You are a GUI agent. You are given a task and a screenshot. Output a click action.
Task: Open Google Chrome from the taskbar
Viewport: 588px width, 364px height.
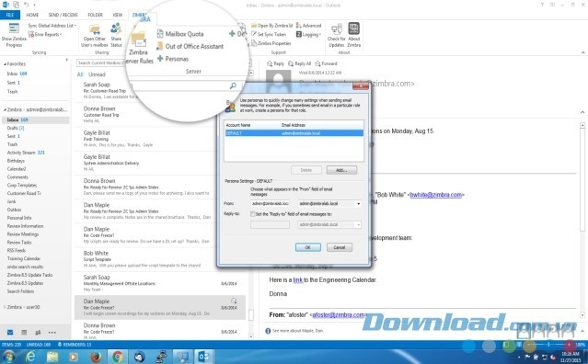(x=118, y=357)
